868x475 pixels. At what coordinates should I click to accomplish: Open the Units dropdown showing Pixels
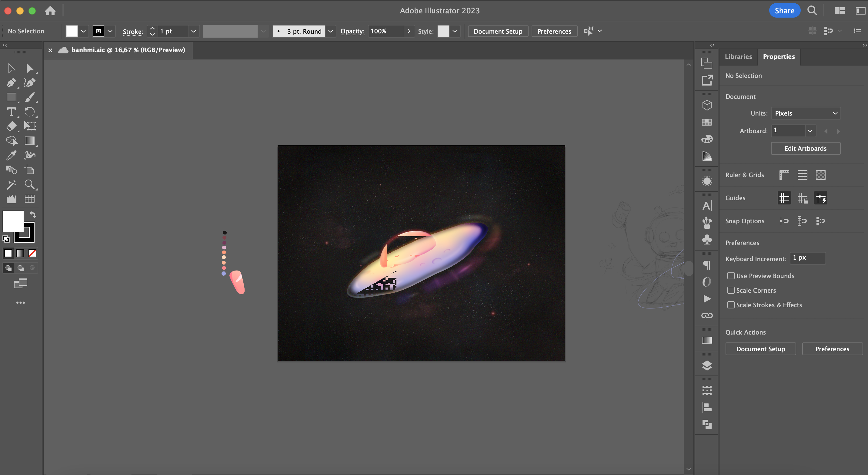pos(806,113)
